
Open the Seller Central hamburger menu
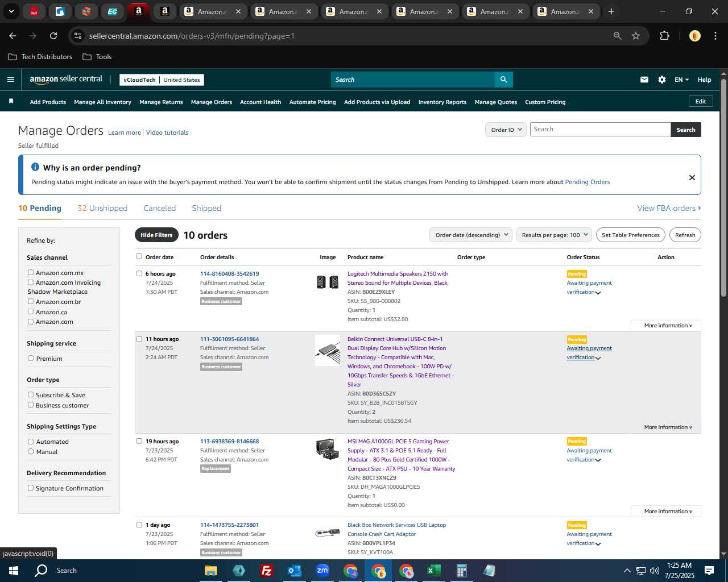(x=10, y=80)
